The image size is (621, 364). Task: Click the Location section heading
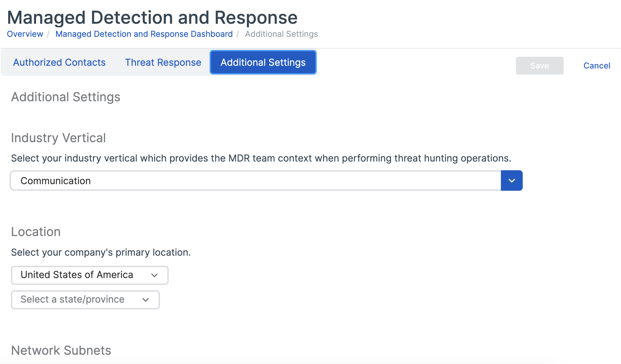point(36,232)
